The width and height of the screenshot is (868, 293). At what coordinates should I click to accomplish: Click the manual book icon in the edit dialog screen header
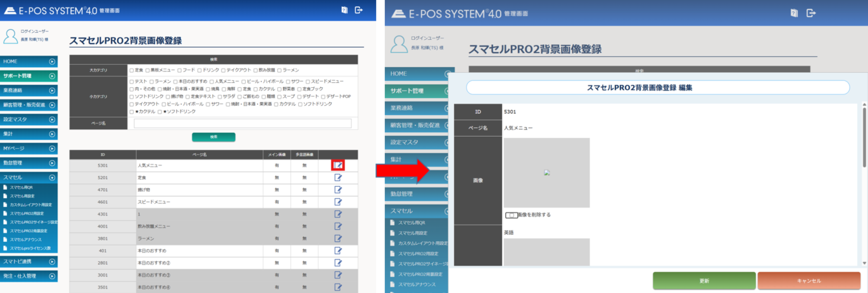click(x=794, y=13)
